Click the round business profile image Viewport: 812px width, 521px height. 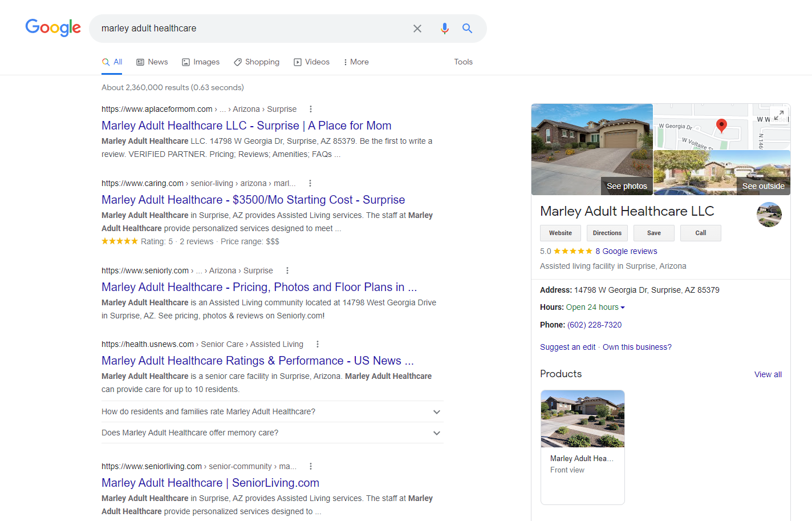point(769,215)
